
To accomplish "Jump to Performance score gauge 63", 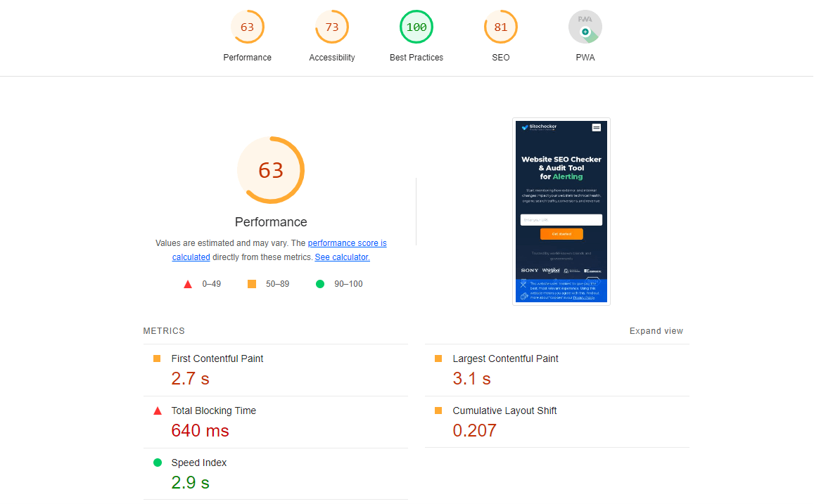I will pos(248,27).
